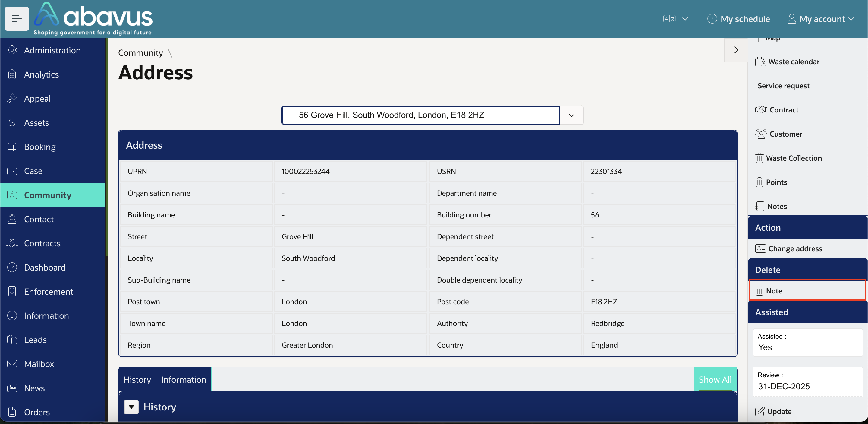Click the Change address card icon
This screenshot has width=868, height=424.
[x=760, y=248]
